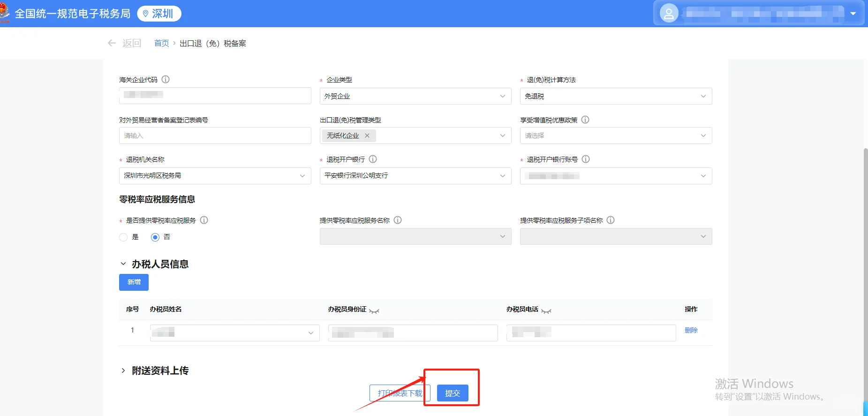Expand the 附送资料上传 section

pyautogui.click(x=123, y=371)
